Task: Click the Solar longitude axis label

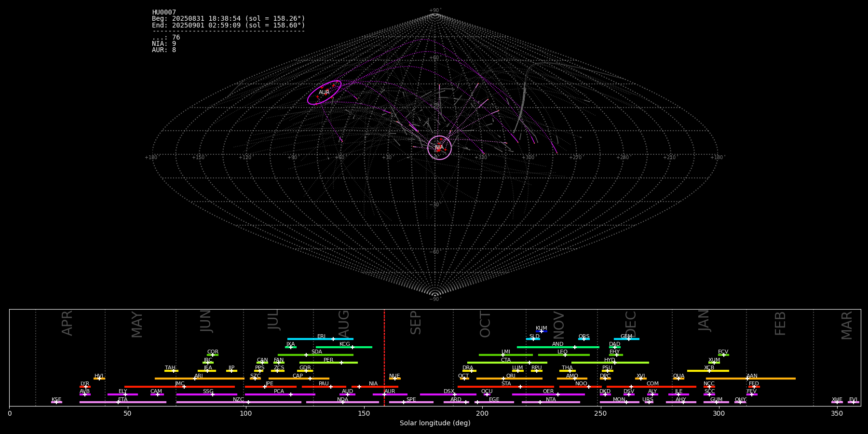Action: pos(435,423)
